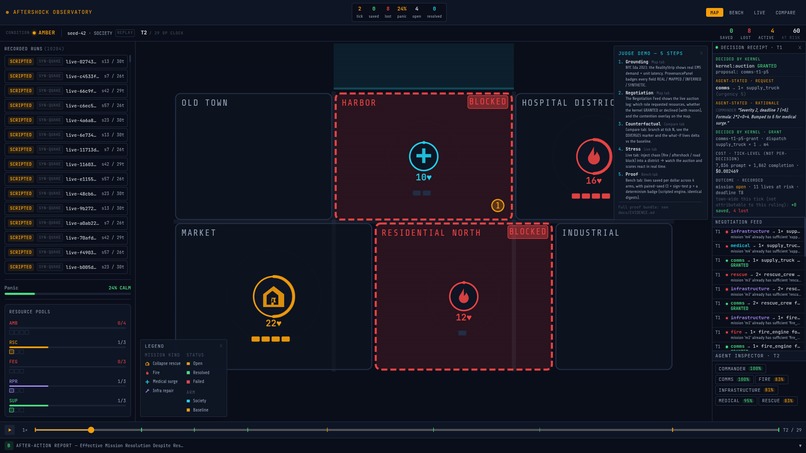Open recorded run live-a0ab22
Image resolution: width=806 pixels, height=453 pixels.
point(66,223)
